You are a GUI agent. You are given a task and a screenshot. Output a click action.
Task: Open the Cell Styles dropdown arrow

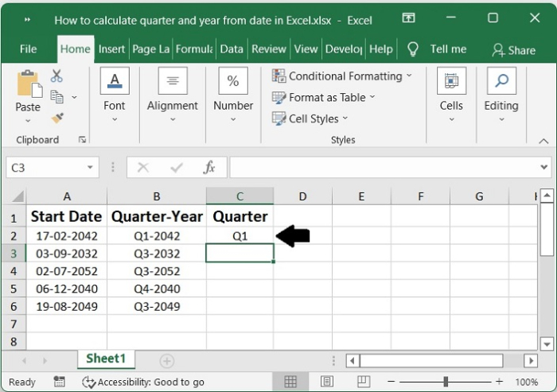(345, 118)
